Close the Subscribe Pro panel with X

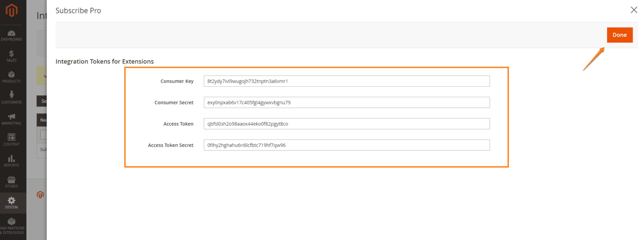point(634,10)
